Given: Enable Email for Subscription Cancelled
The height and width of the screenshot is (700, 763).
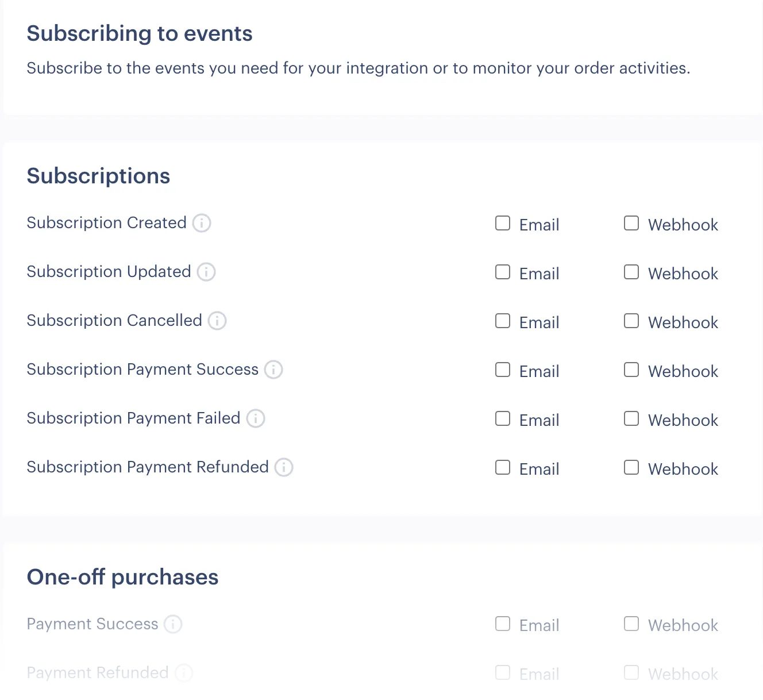Looking at the screenshot, I should coord(503,321).
